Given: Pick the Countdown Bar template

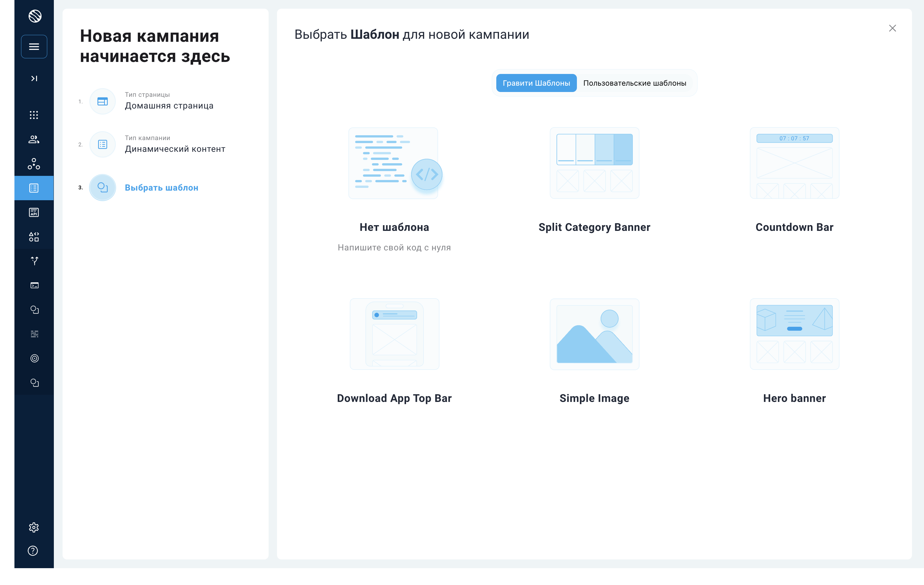Looking at the screenshot, I should click(794, 164).
